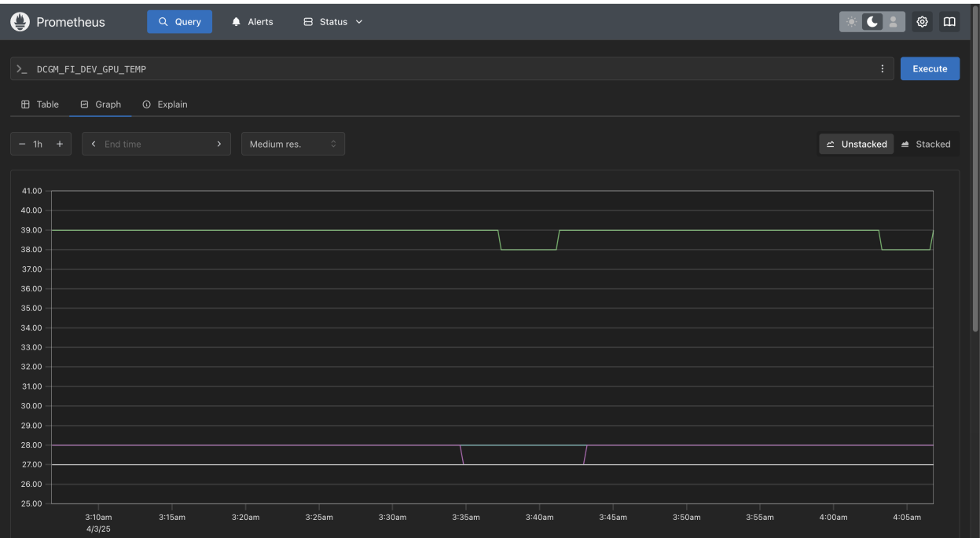The width and height of the screenshot is (980, 538).
Task: Select the Graph tab
Action: [x=101, y=104]
